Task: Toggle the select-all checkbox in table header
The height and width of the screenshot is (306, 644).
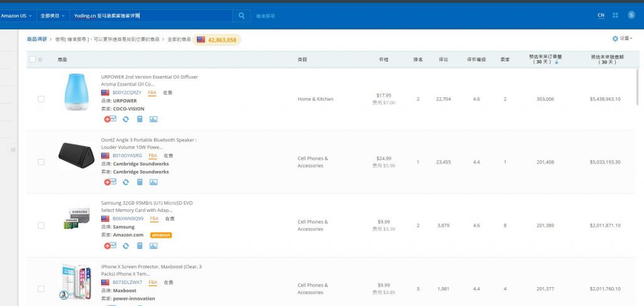Action: tap(33, 60)
